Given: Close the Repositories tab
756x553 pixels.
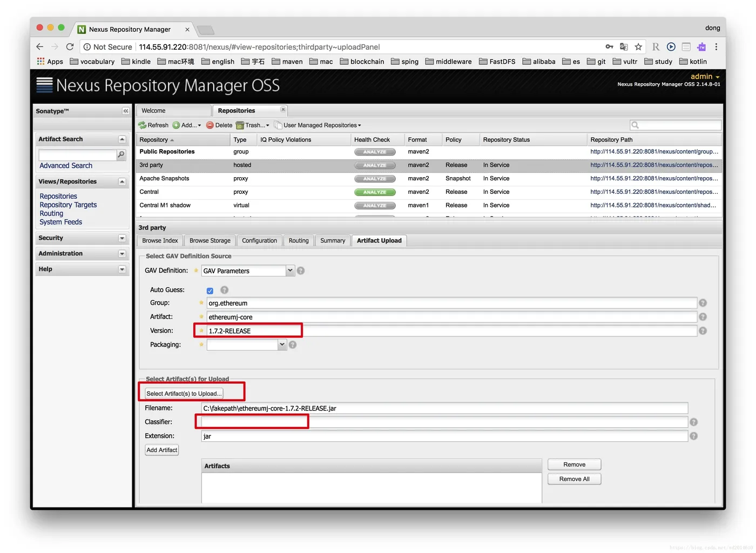Looking at the screenshot, I should point(283,110).
